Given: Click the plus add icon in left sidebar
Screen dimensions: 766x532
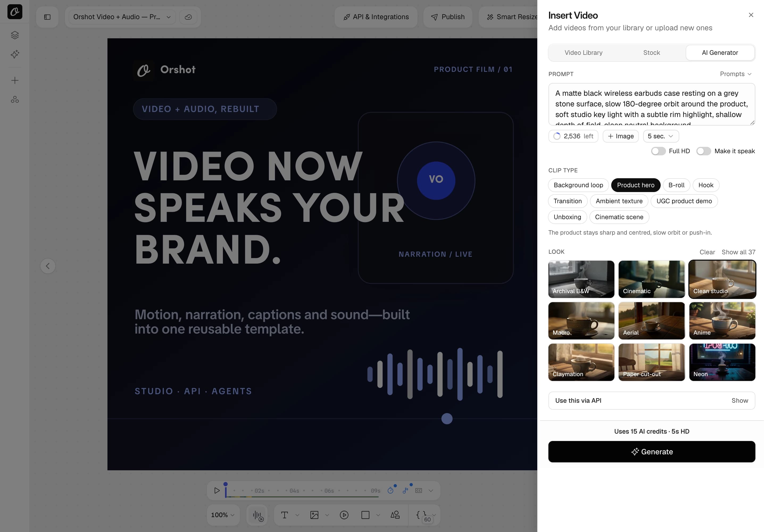Looking at the screenshot, I should tap(15, 80).
